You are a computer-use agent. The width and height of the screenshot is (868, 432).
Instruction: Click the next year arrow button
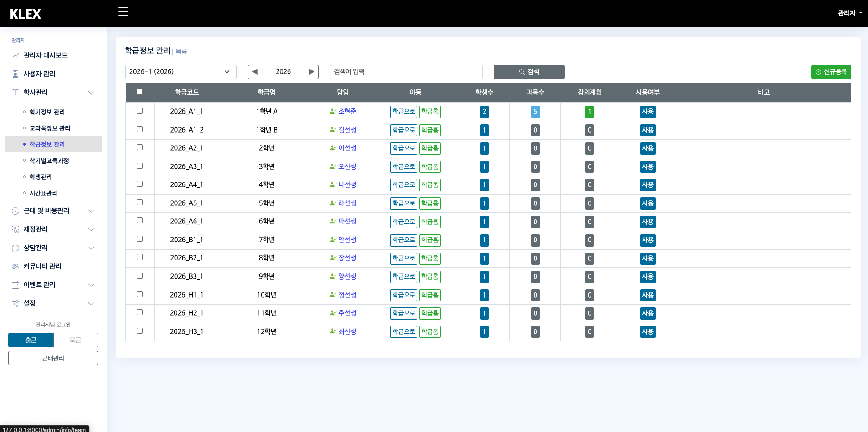click(x=312, y=72)
